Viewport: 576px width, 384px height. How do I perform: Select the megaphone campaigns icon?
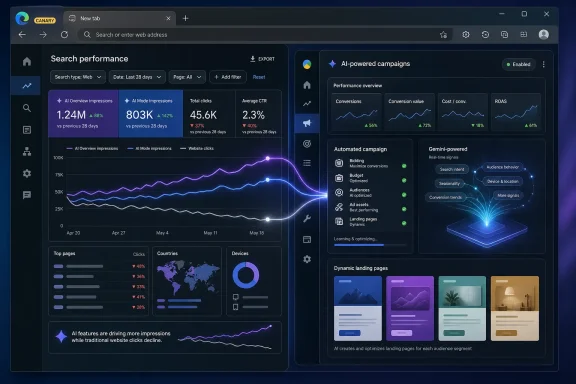(307, 123)
